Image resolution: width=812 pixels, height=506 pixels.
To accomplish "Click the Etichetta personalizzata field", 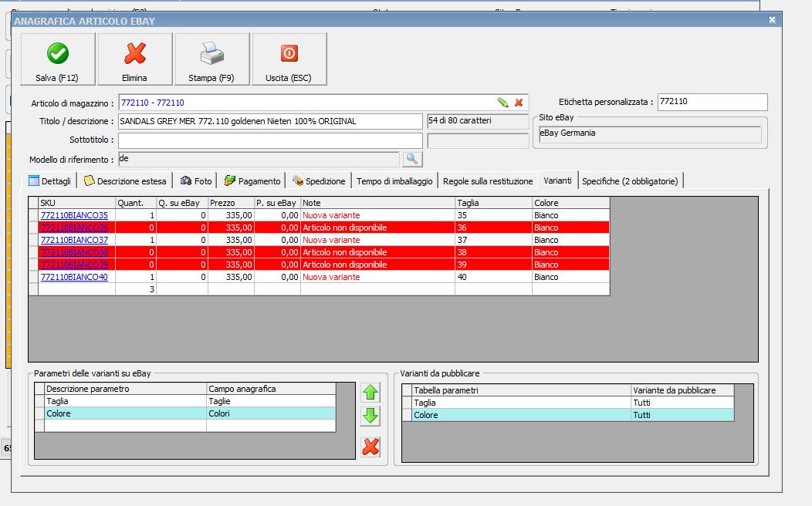I will click(x=712, y=102).
